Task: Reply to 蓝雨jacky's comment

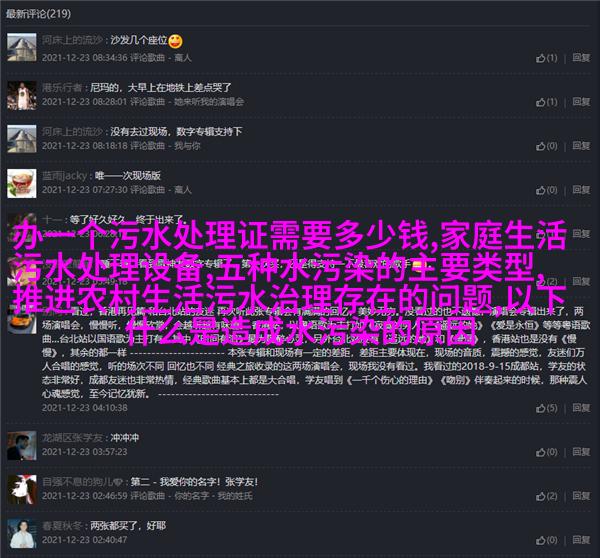Action: 581,190
